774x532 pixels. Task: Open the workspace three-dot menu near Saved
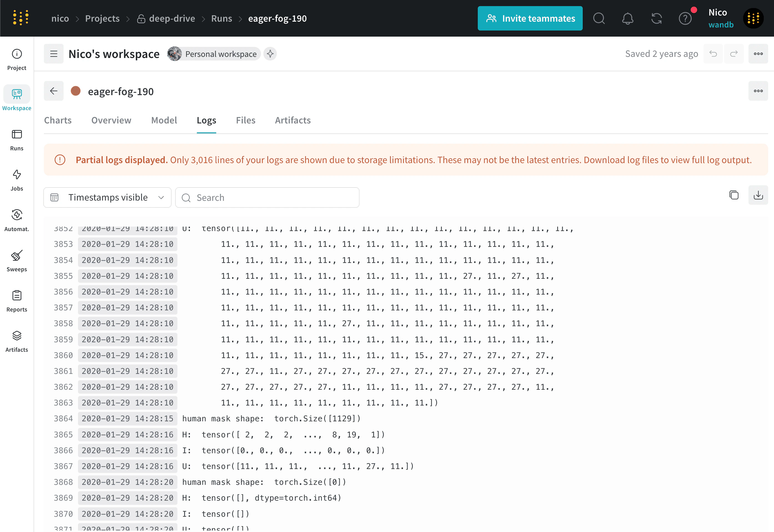coord(758,54)
